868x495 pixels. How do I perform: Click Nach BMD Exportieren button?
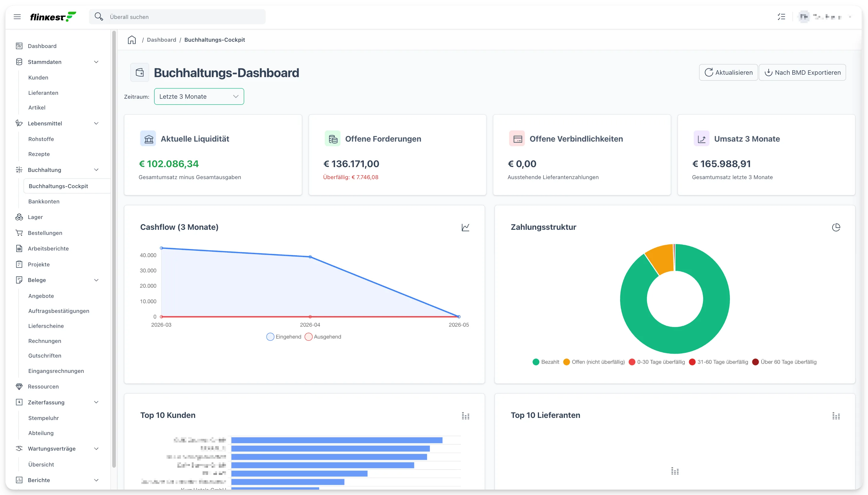802,72
